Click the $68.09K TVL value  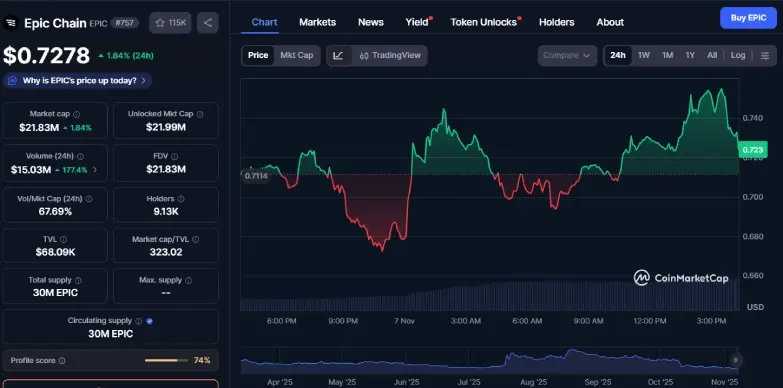point(55,252)
